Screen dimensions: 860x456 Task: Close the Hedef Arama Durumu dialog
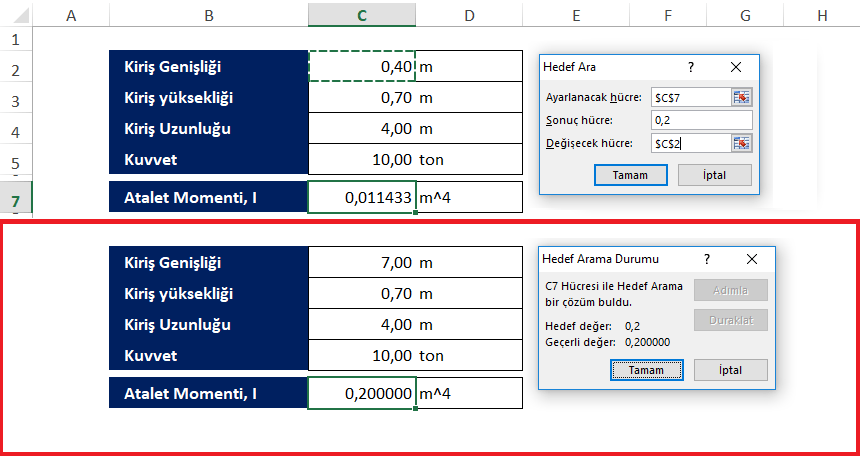(752, 259)
